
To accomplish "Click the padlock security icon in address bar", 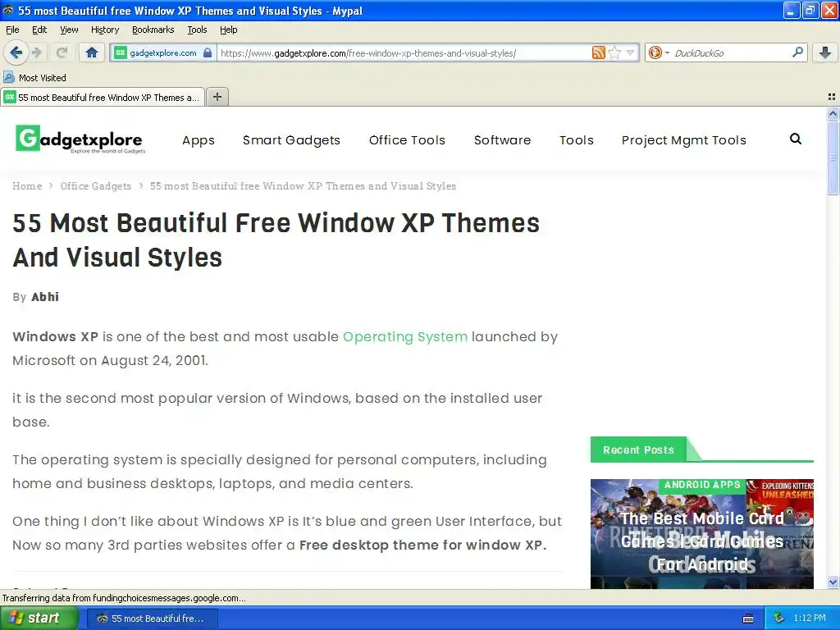I will pos(208,52).
